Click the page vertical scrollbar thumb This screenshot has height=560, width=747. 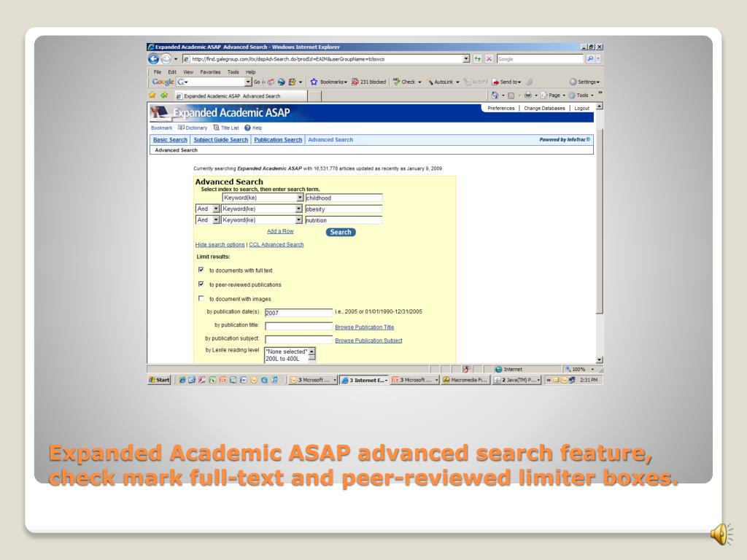click(600, 222)
